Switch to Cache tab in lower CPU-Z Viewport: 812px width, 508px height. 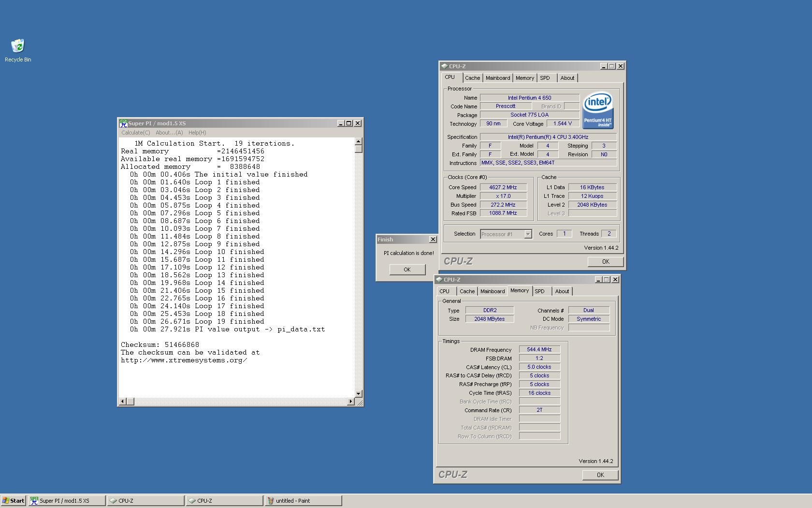[467, 291]
